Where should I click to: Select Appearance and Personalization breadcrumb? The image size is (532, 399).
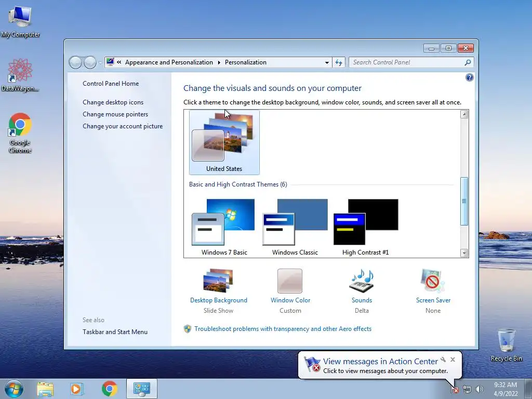pos(169,62)
